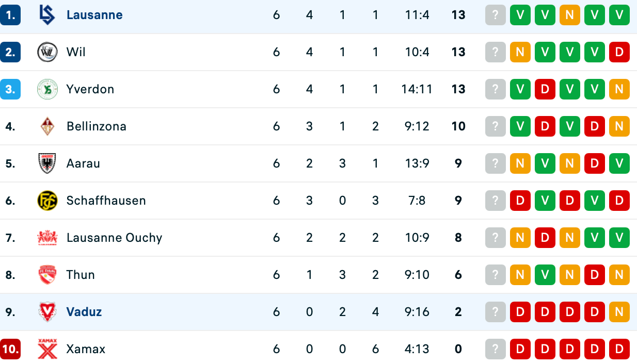Select the Schaffhausen team name

(106, 201)
